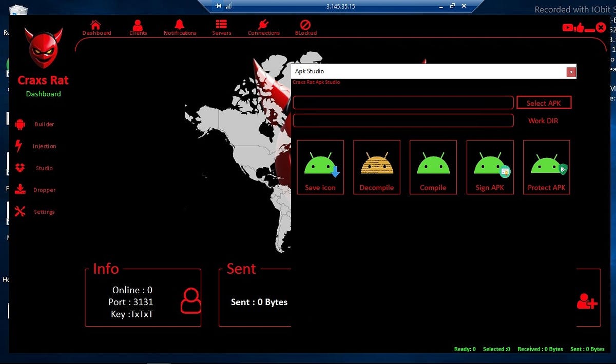Screen dimensions: 616x364
Task: Switch to the Clients tab
Action: [x=138, y=27]
